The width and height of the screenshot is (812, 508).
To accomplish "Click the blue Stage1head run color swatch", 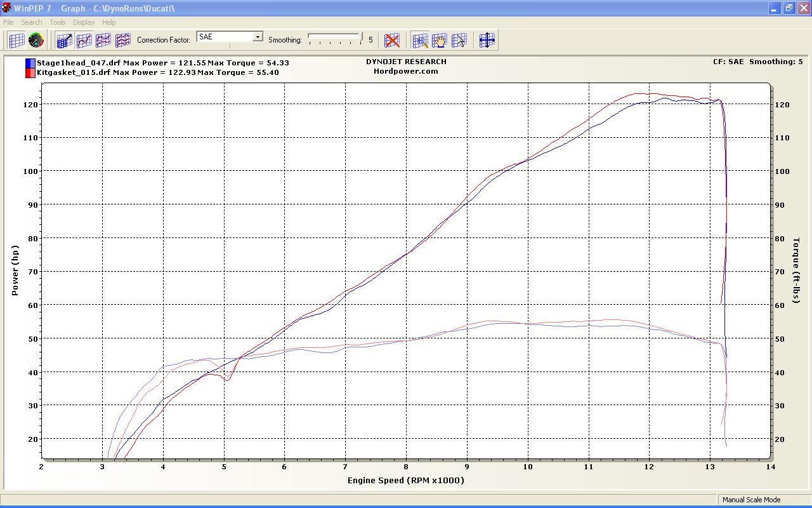I will point(30,63).
